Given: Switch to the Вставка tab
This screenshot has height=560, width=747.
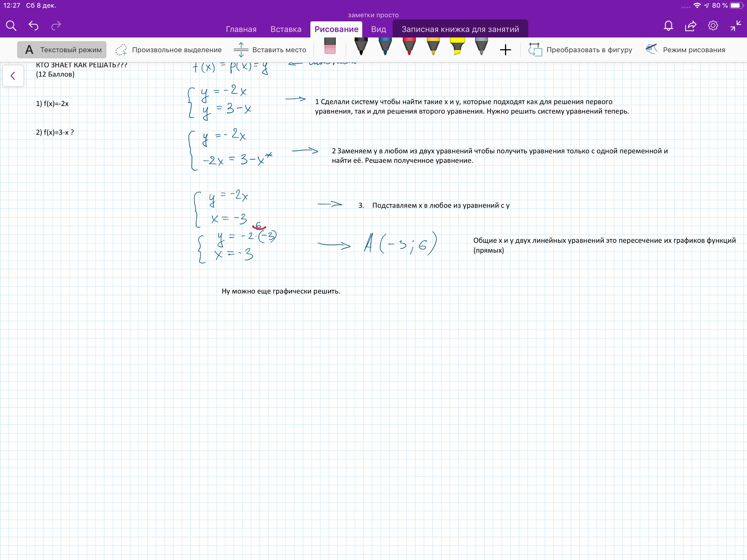Looking at the screenshot, I should pyautogui.click(x=286, y=29).
